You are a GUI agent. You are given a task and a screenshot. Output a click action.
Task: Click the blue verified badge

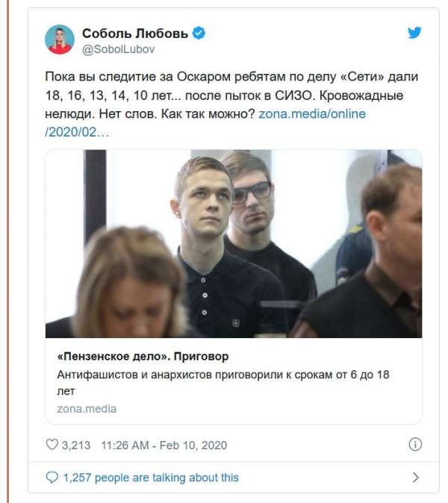tap(199, 33)
